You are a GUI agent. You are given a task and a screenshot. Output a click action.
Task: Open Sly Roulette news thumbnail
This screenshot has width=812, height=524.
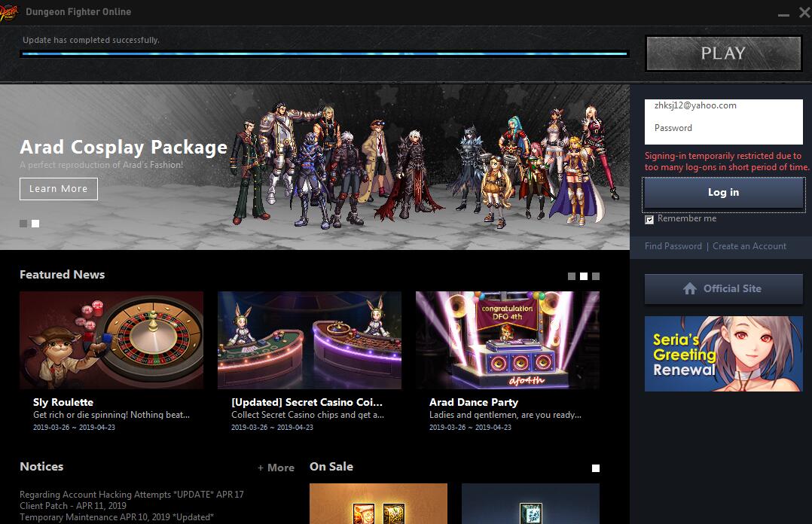(x=111, y=340)
